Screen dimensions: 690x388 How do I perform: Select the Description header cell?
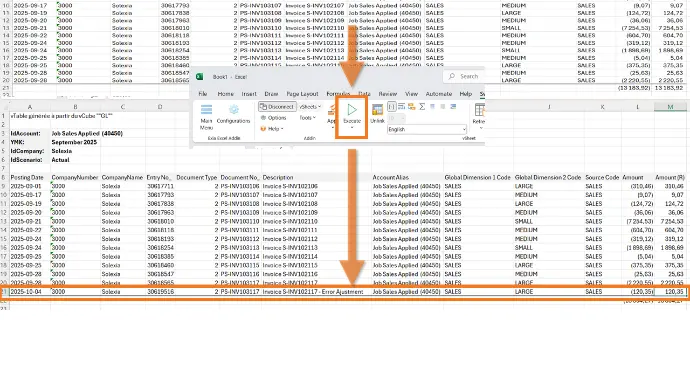pos(316,177)
